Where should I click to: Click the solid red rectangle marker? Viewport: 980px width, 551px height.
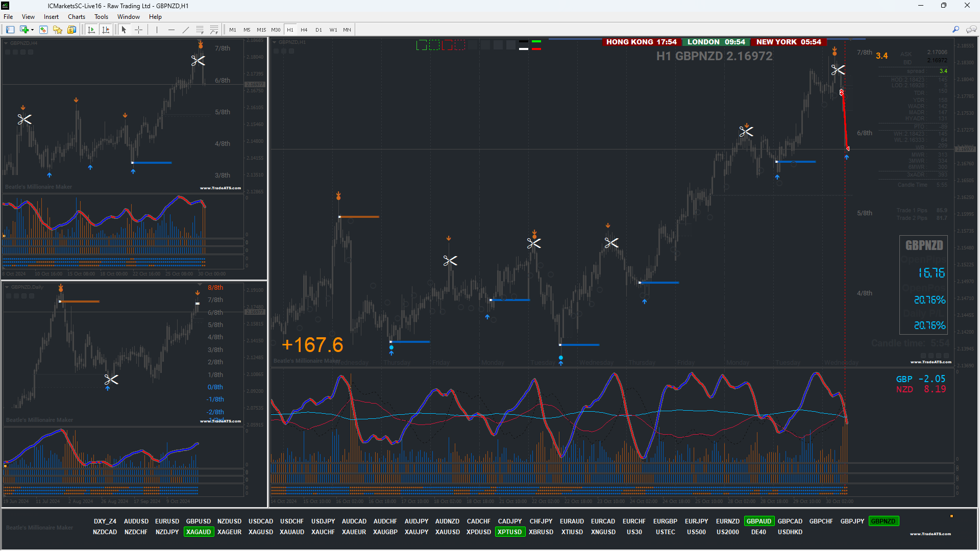tap(447, 45)
